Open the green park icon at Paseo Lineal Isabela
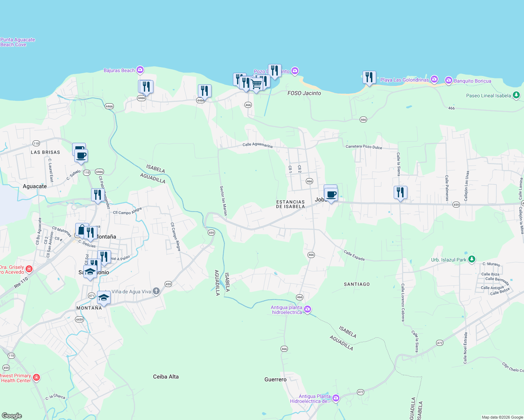524x420 pixels. pos(516,95)
